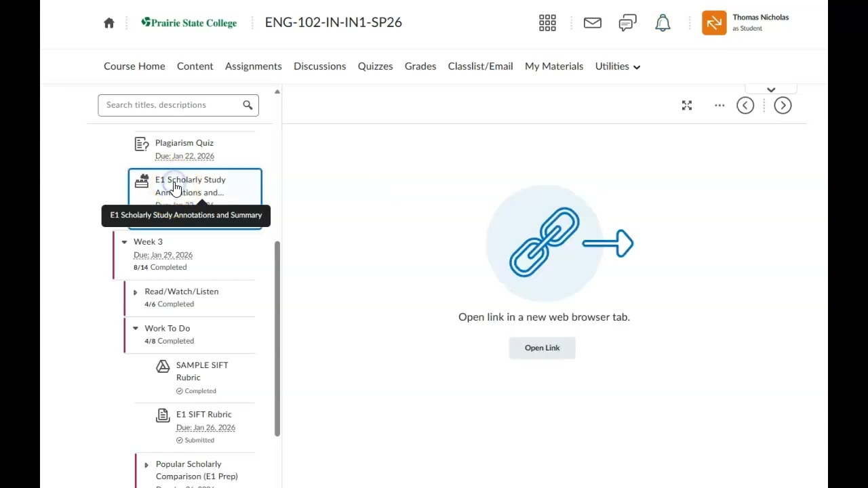Expand the collapsed header chevron
The width and height of the screenshot is (868, 488).
pyautogui.click(x=771, y=89)
